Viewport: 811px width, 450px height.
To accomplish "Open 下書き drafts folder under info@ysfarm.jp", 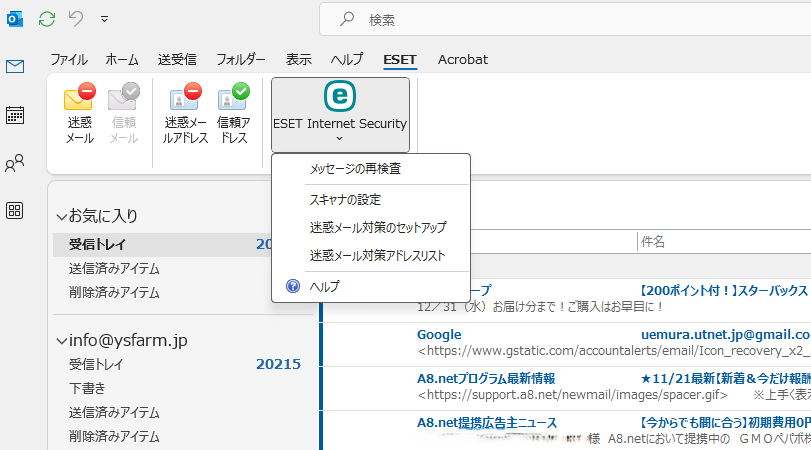I will click(87, 388).
